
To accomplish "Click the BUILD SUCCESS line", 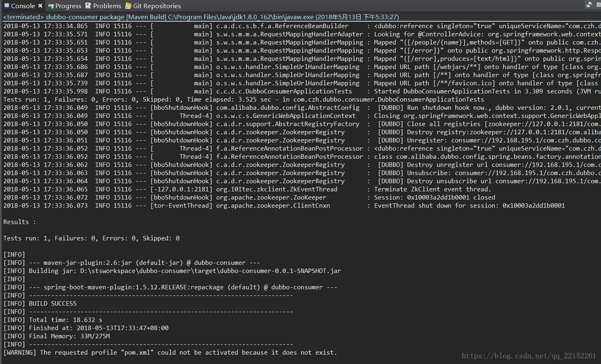I will pos(40,304).
